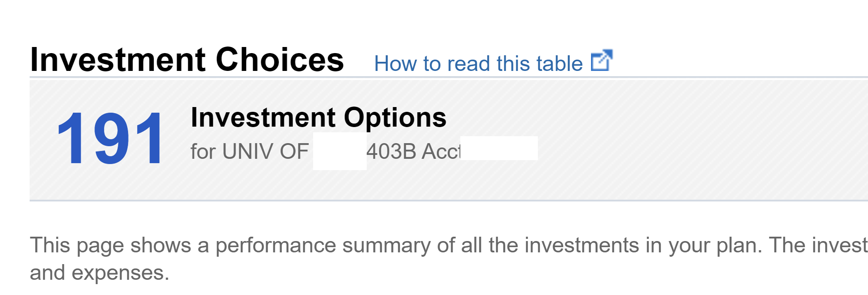Click the word 'Investment' in the page title
This screenshot has width=868, height=295.
point(118,60)
